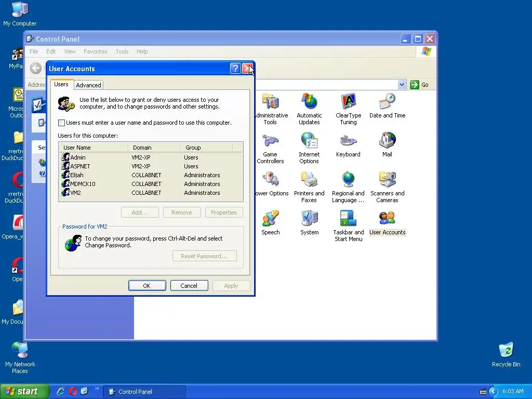This screenshot has height=399, width=532.
Task: Click the Properties button
Action: (x=224, y=212)
